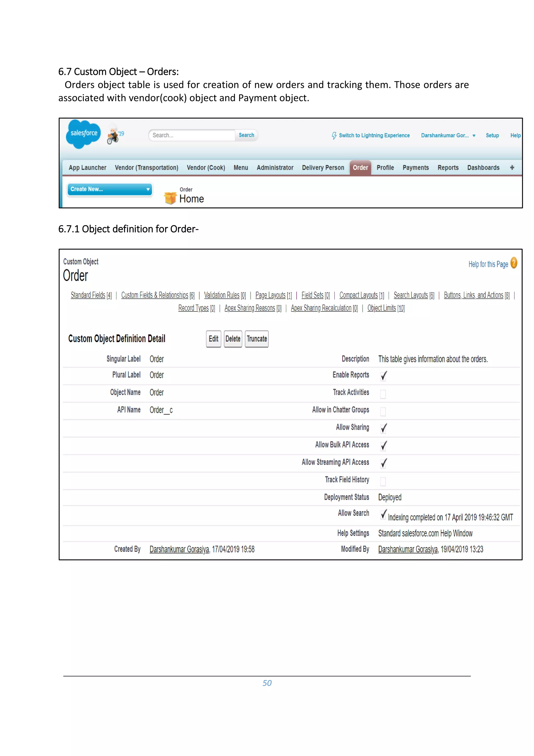
Task: Jump to Record Types [0] section
Action: pyautogui.click(x=197, y=308)
